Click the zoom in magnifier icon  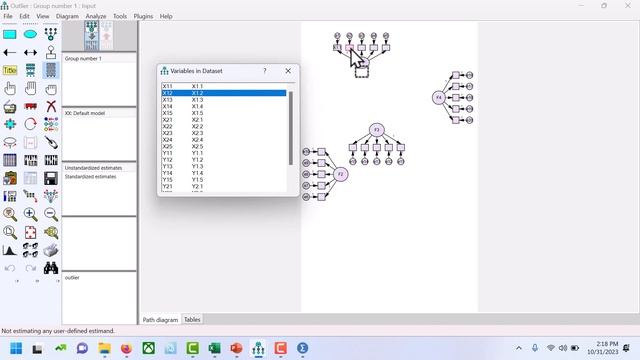pyautogui.click(x=30, y=214)
